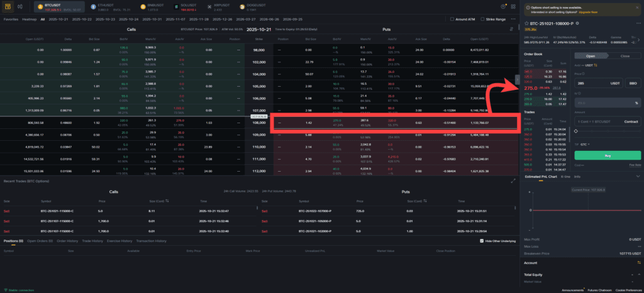This screenshot has width=644, height=293.
Task: Open the layout grid icon in top bar
Action: coord(513,6)
